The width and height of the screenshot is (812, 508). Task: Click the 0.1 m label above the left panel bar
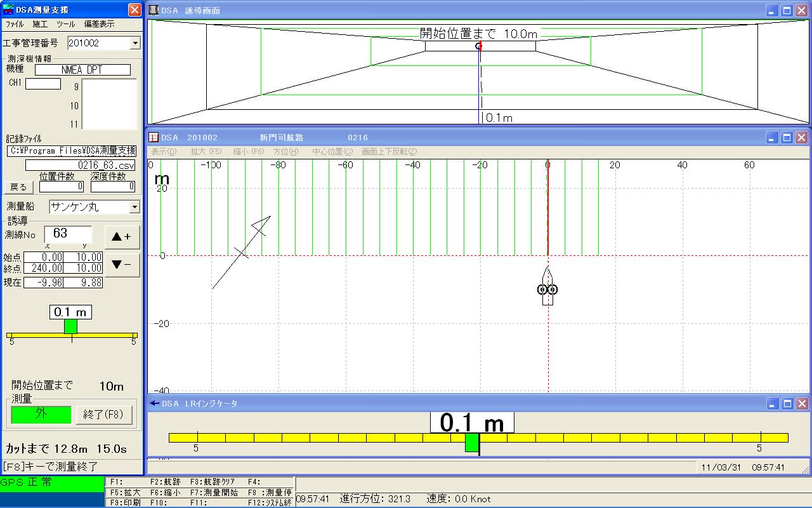(70, 312)
